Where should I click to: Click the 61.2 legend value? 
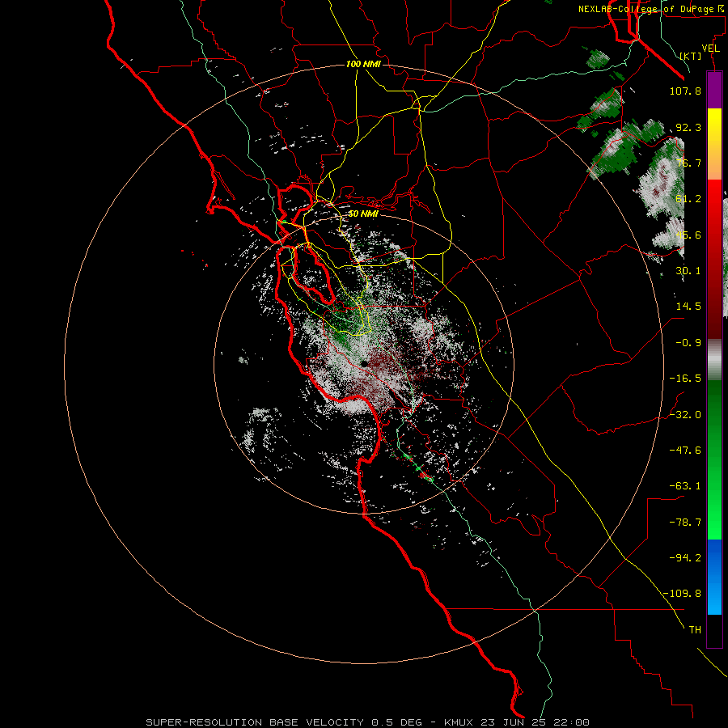(688, 199)
